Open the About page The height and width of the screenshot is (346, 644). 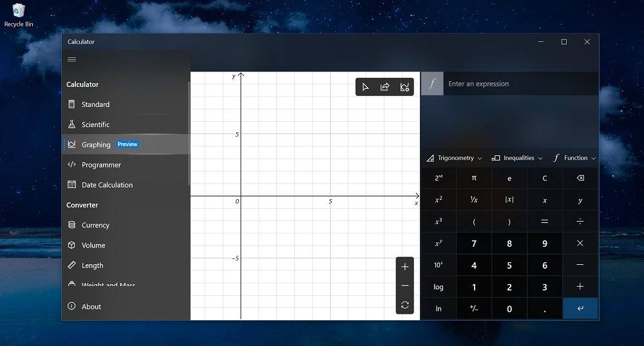(125, 307)
